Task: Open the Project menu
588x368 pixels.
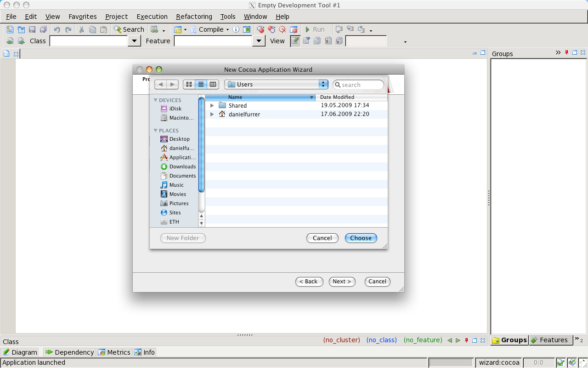Action: [117, 17]
